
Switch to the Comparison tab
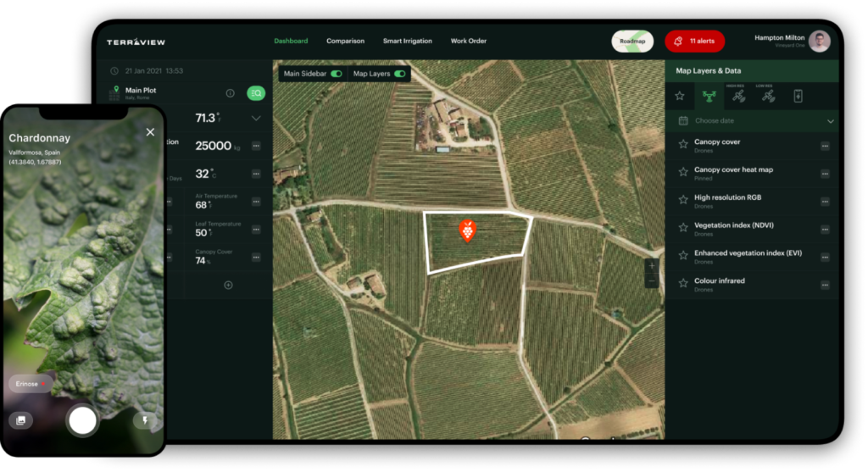pyautogui.click(x=345, y=41)
